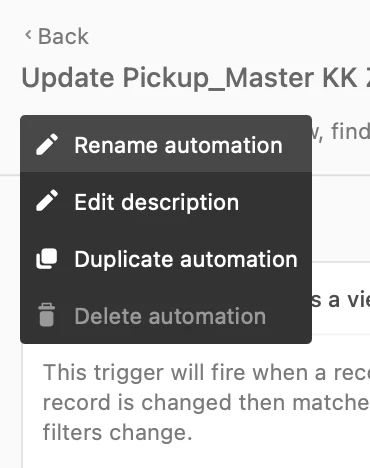
Task: Click the stacked-squares duplicate icon
Action: [47, 259]
